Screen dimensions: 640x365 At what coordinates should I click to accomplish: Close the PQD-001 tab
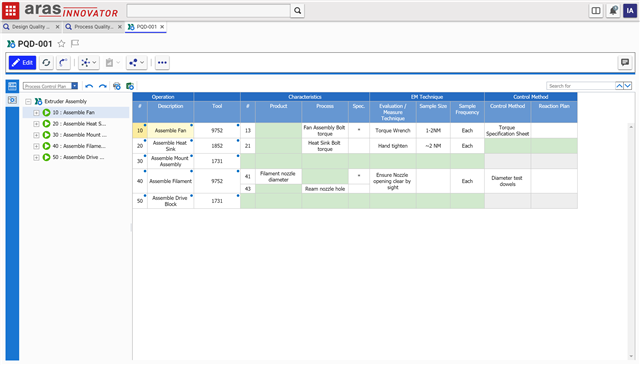coord(162,27)
